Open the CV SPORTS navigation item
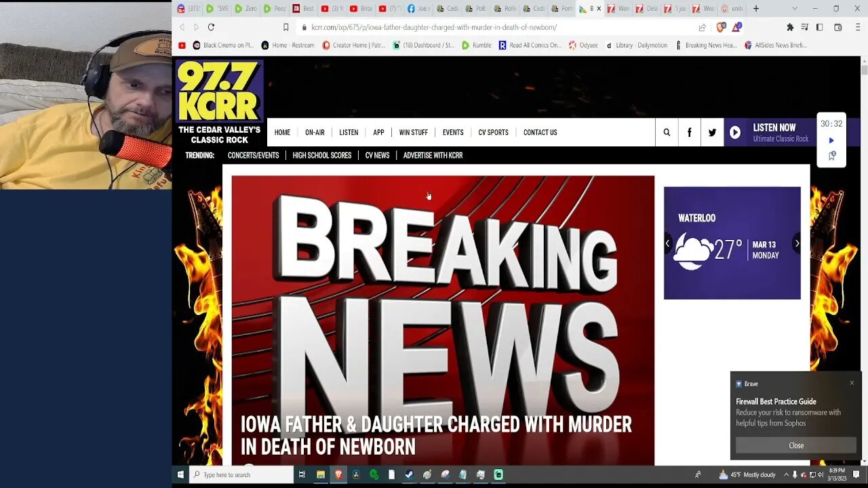 pos(493,132)
